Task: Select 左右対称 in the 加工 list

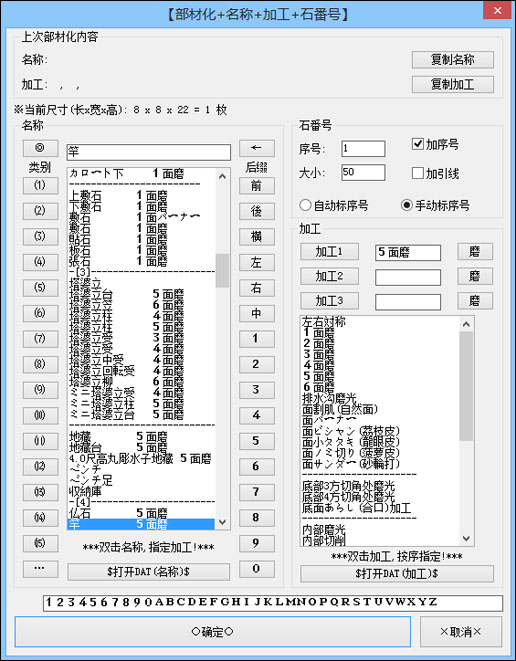Action: 324,322
